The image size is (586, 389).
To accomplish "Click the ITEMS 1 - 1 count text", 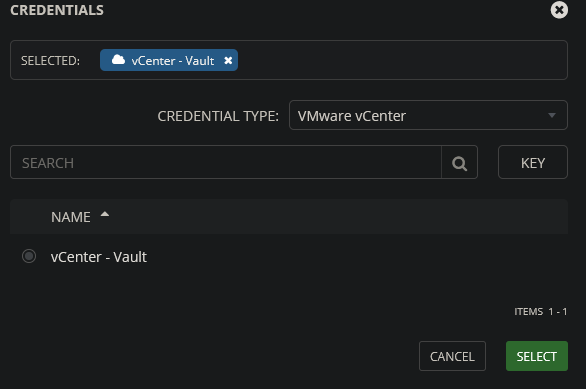I will click(x=540, y=312).
